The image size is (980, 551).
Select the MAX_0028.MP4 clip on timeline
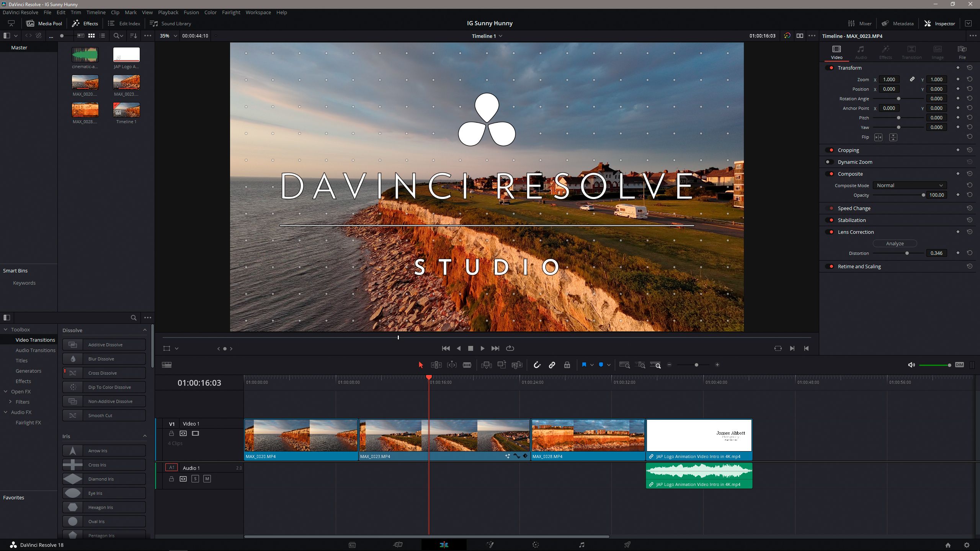pyautogui.click(x=588, y=436)
